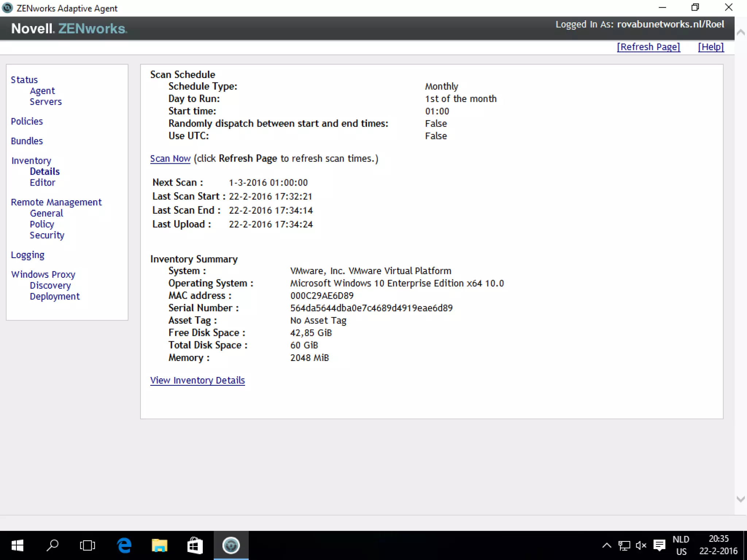Launch Microsoft Edge from the taskbar
This screenshot has width=747, height=560.
(x=124, y=545)
